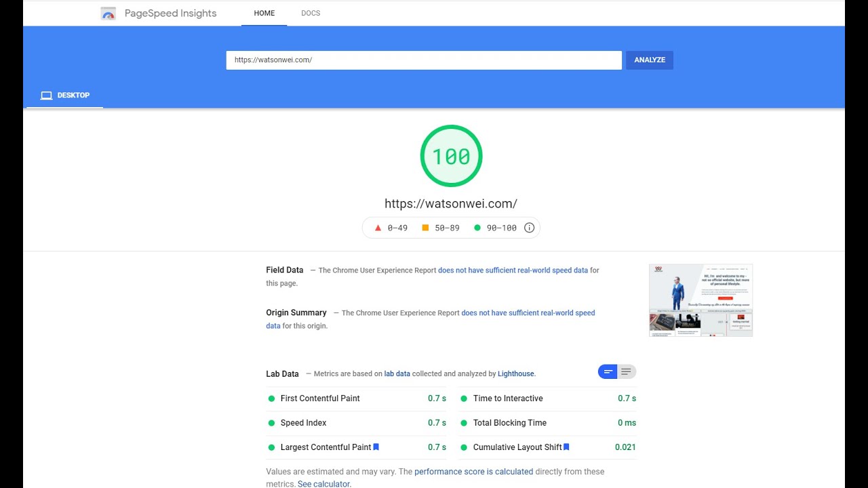Click the https://watsonwei.com/ heading under score
Viewport: 868px width, 488px height.
coord(451,203)
